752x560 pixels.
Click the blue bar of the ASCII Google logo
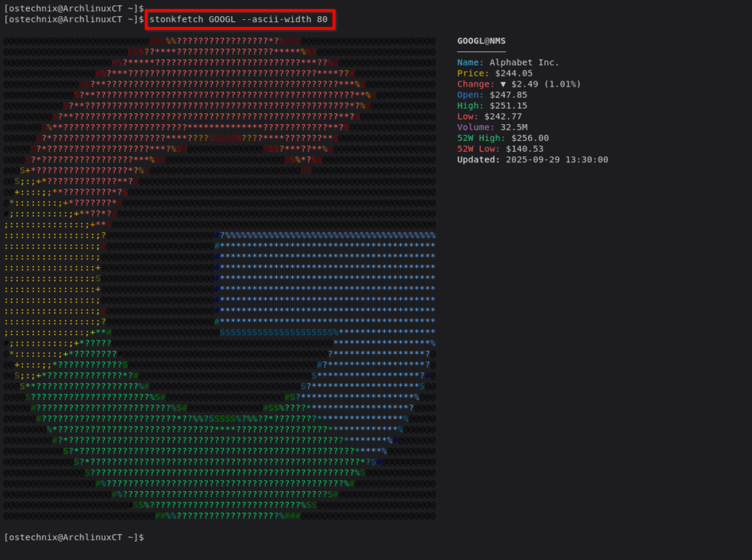pyautogui.click(x=325, y=283)
